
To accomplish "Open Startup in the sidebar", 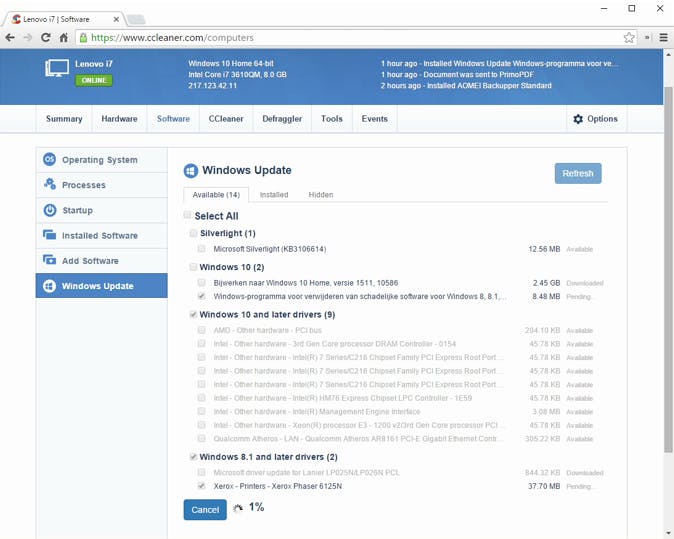I will click(x=102, y=210).
